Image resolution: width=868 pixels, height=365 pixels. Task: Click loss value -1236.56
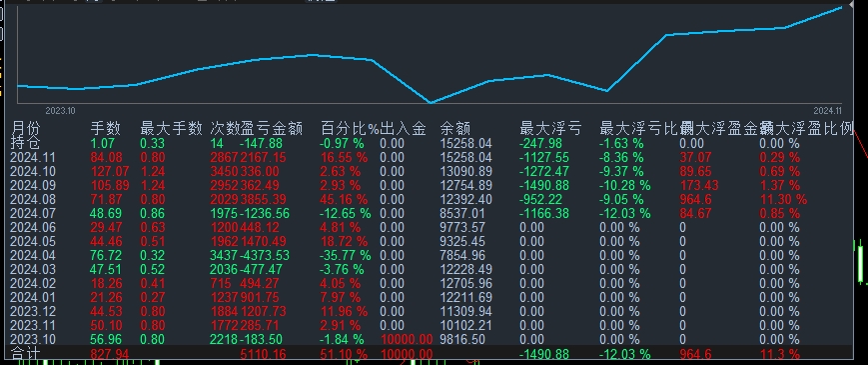(265, 214)
